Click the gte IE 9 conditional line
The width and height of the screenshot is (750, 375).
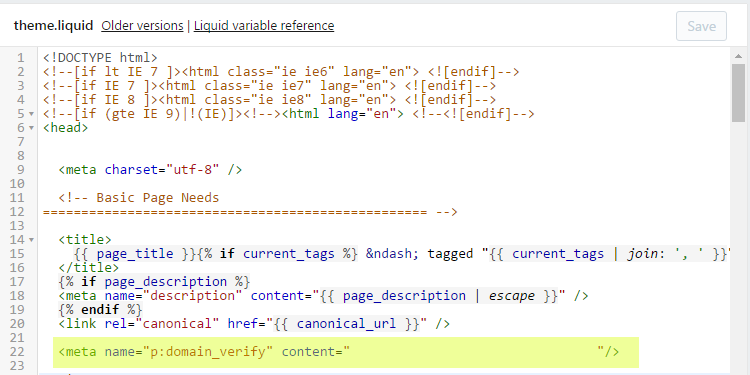[288, 114]
